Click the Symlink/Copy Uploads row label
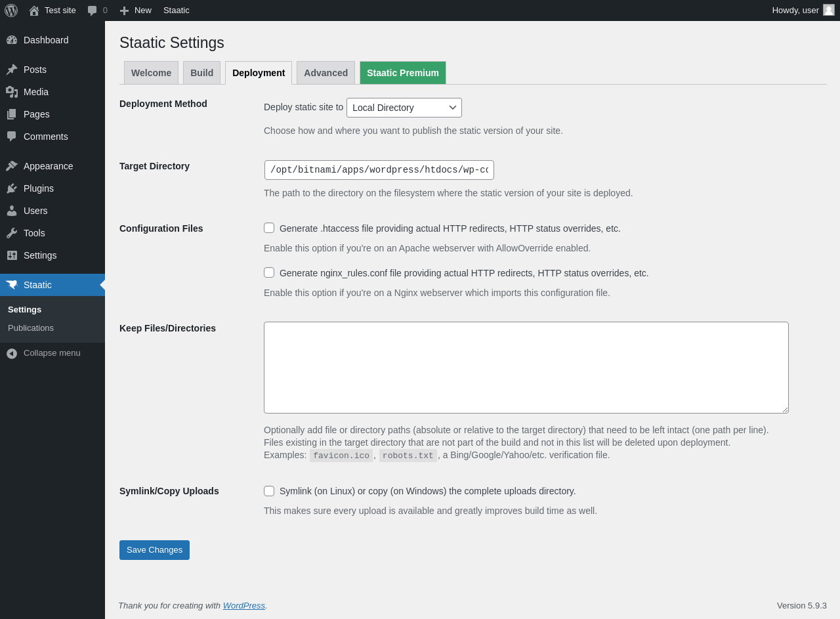This screenshot has width=840, height=619. click(169, 491)
